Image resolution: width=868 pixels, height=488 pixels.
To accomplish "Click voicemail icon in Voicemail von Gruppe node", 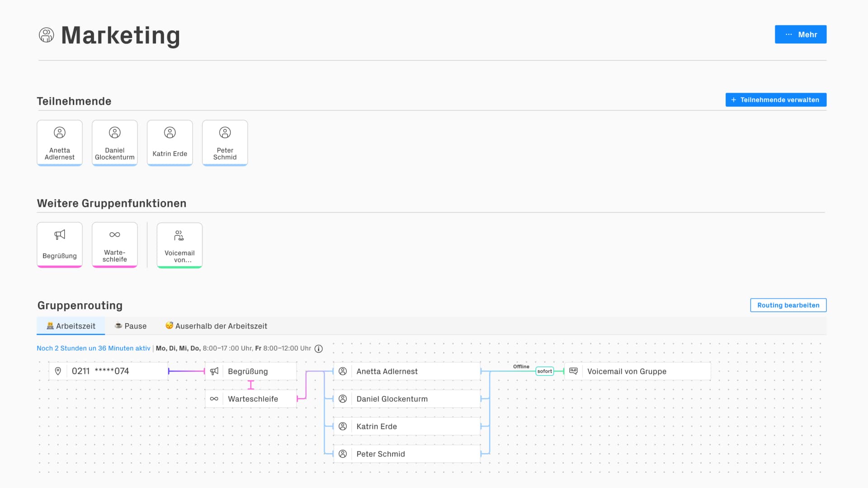I will tap(574, 371).
